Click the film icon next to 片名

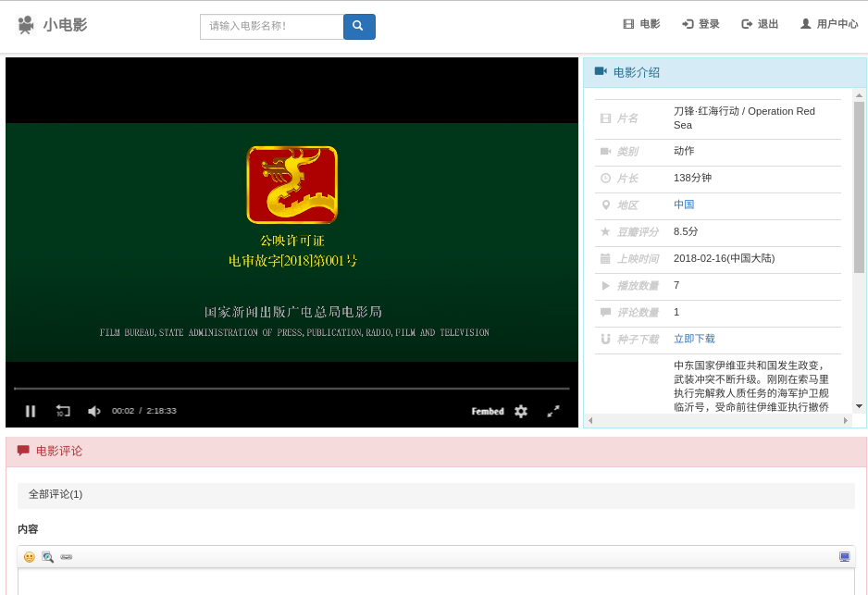605,118
